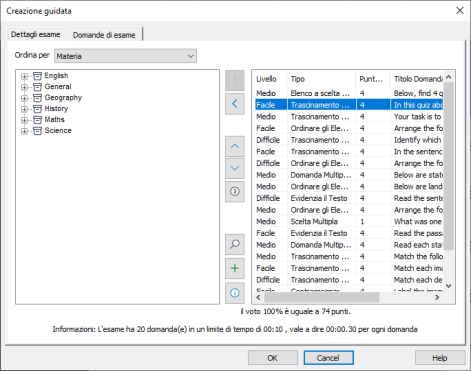Expand the Geography tree node
The height and width of the screenshot is (371, 471).
click(24, 98)
